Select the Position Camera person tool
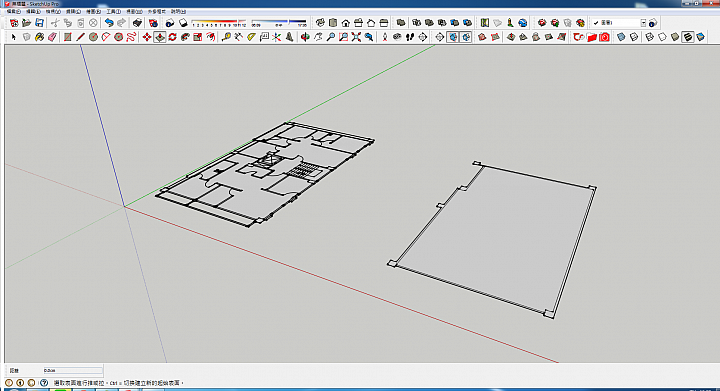 click(x=384, y=37)
